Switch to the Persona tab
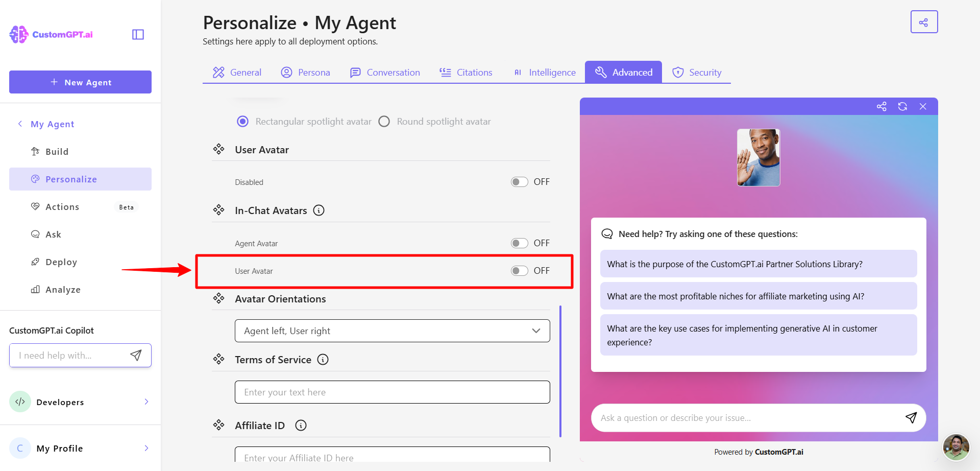The width and height of the screenshot is (980, 471). [x=306, y=72]
